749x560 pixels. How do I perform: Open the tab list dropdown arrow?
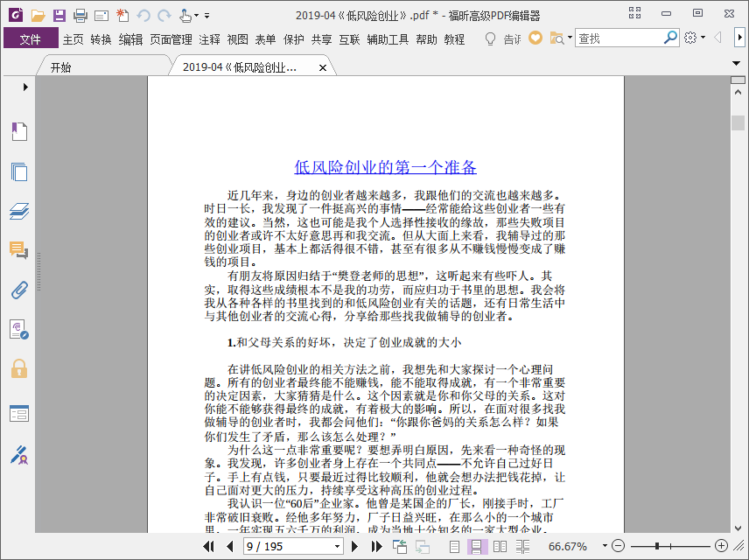click(x=736, y=63)
